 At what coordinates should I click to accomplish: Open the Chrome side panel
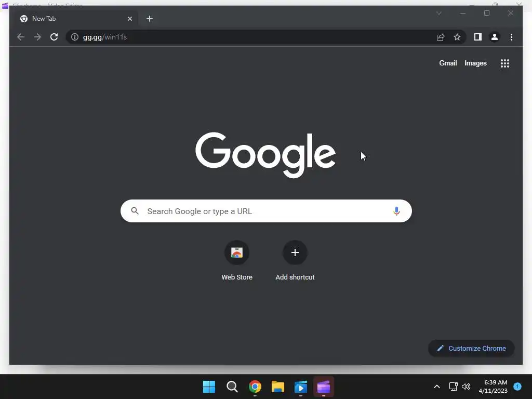[478, 37]
